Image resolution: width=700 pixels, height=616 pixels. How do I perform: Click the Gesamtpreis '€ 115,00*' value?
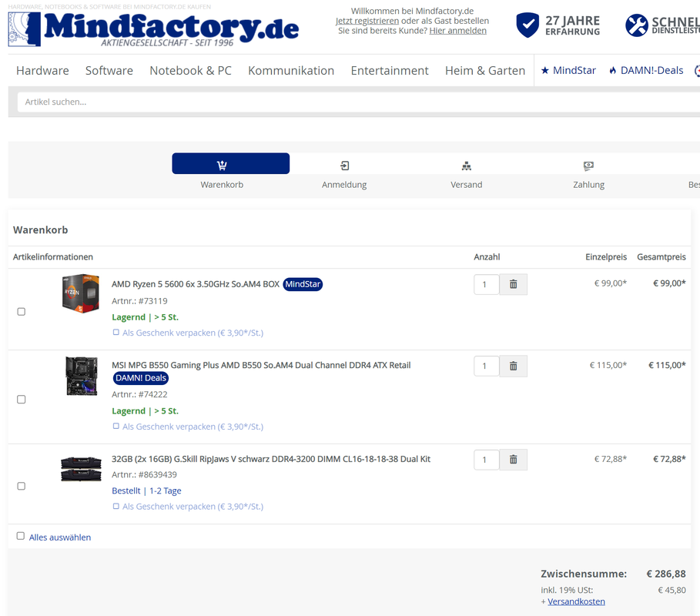[x=667, y=365]
